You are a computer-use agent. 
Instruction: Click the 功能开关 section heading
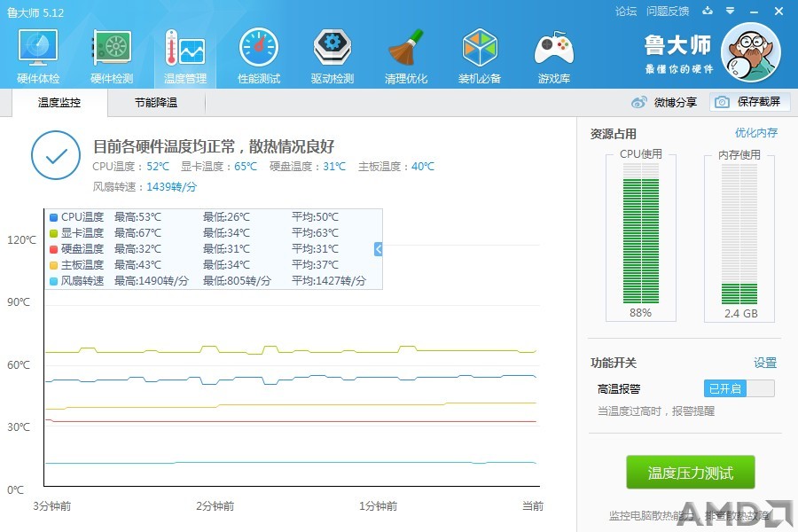[614, 363]
